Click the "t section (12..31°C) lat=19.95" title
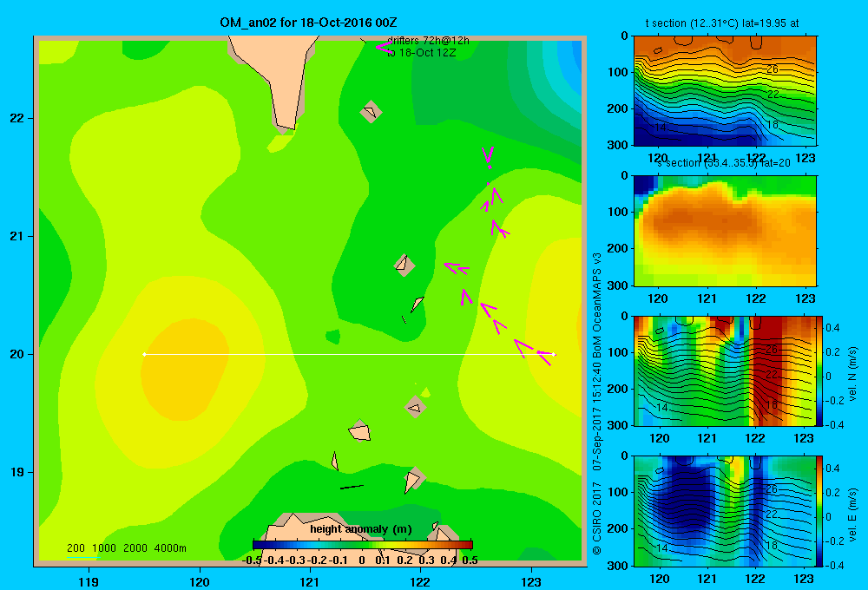The width and height of the screenshot is (868, 590). [722, 23]
